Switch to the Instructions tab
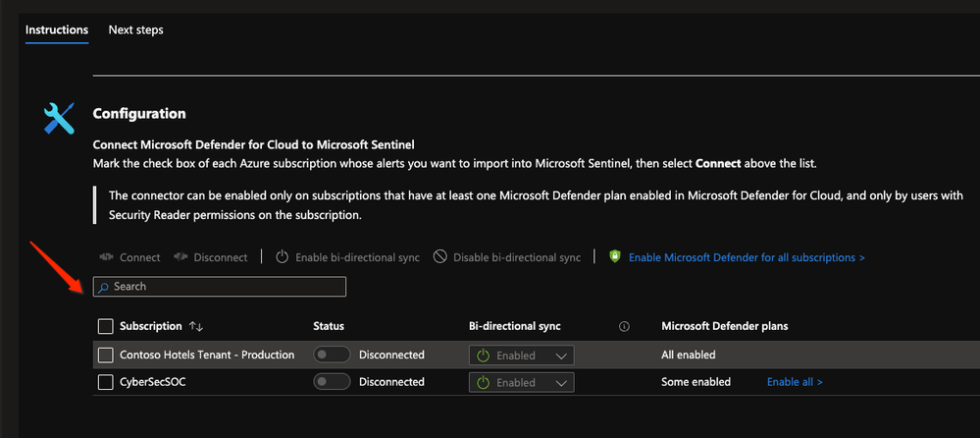The height and width of the screenshot is (438, 980). point(57,30)
